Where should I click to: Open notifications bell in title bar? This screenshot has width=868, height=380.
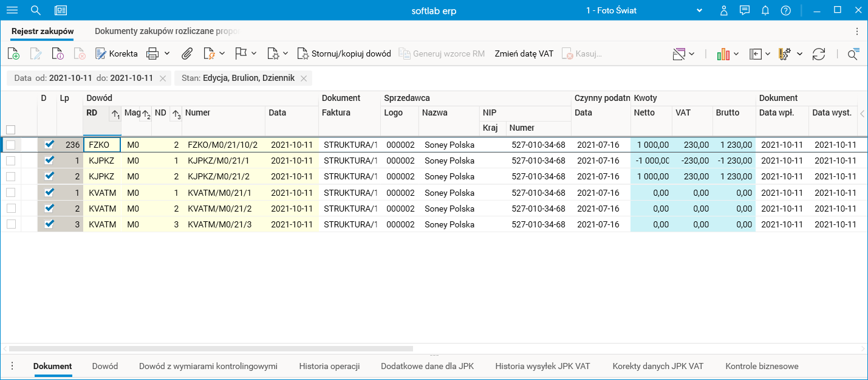(x=765, y=10)
